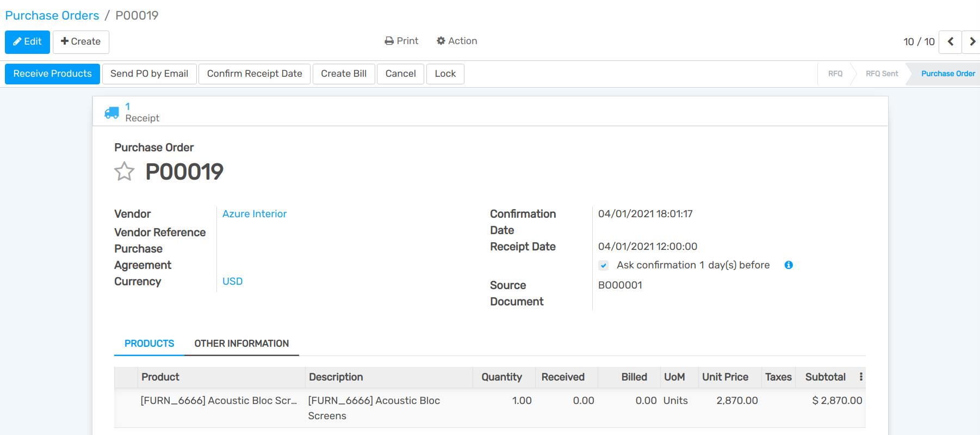The height and width of the screenshot is (435, 980).
Task: Open vendor Azure Interior link
Action: [254, 214]
